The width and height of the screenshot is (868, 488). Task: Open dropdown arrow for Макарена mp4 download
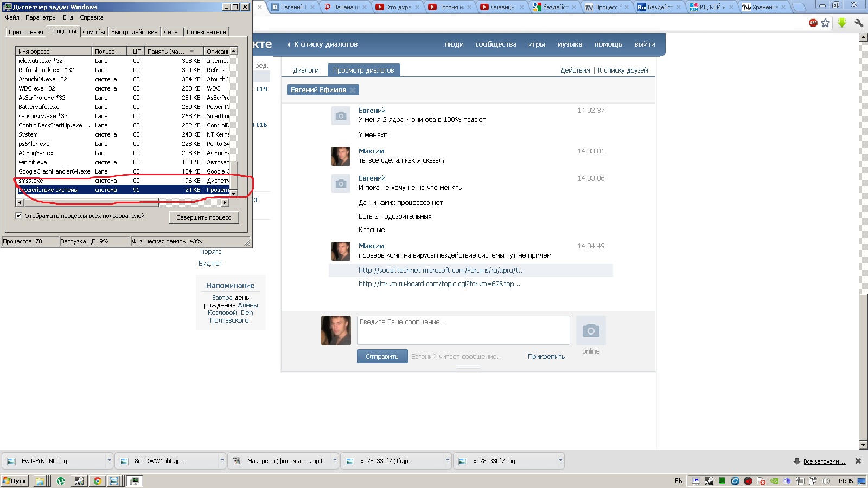coord(335,461)
